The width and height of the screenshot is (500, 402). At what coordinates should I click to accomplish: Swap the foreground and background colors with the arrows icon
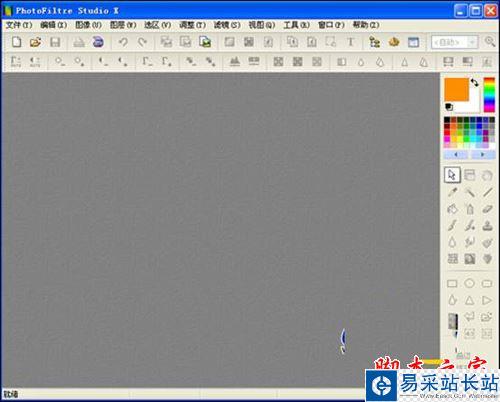click(475, 82)
